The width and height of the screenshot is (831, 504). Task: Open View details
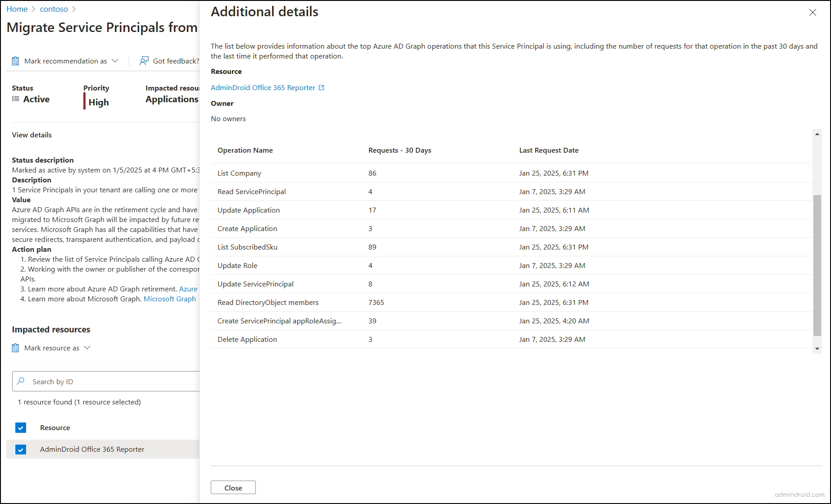[x=32, y=134]
